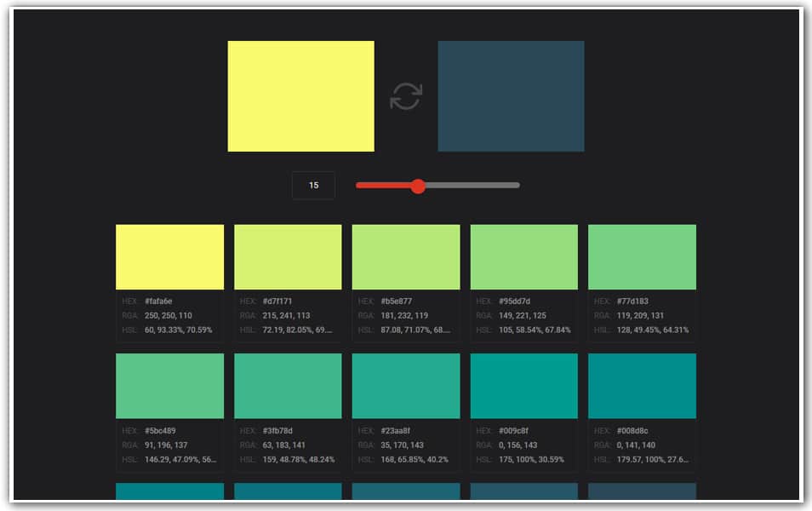Select the #5bc489 color block

pyautogui.click(x=170, y=385)
